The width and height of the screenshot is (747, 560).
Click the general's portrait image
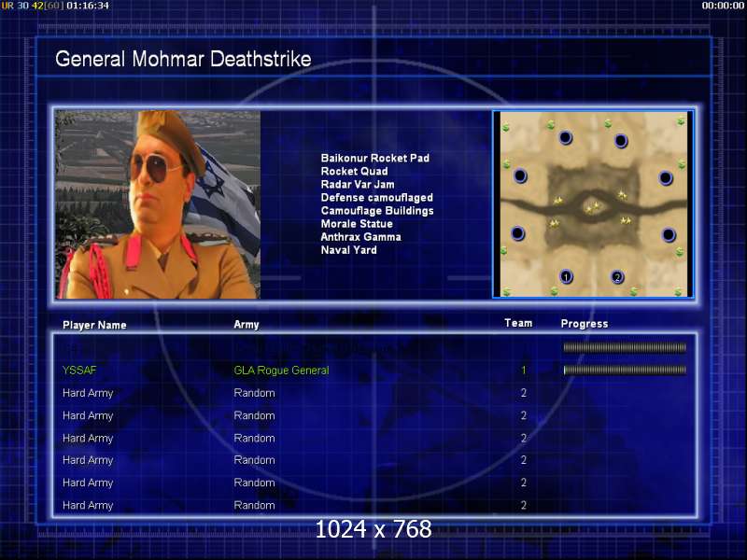(x=158, y=204)
